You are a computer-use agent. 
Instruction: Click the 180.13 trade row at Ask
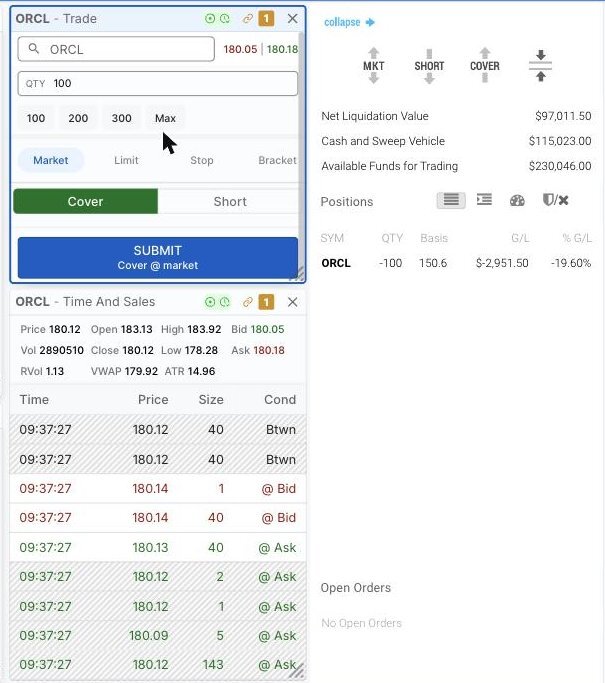(158, 548)
